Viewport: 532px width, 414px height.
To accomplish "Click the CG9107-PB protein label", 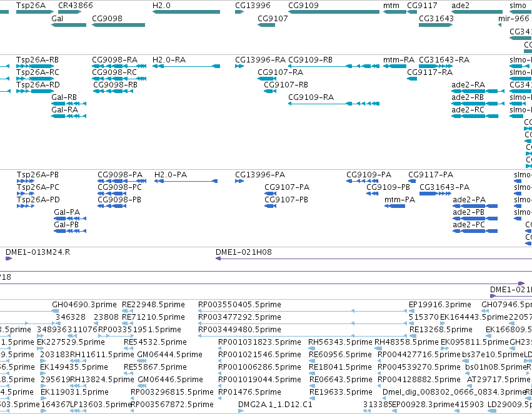I will 286,200.
